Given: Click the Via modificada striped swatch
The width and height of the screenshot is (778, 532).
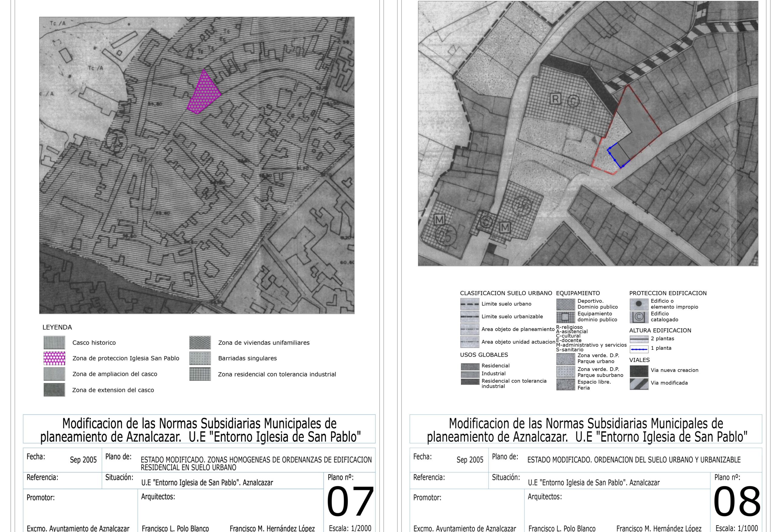Looking at the screenshot, I should 639,384.
